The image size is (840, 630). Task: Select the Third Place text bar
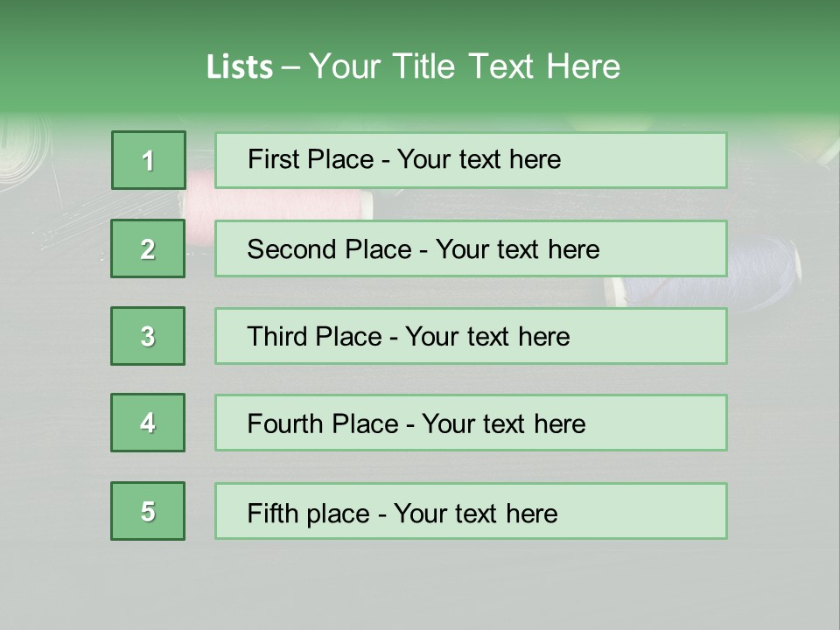[x=471, y=336]
